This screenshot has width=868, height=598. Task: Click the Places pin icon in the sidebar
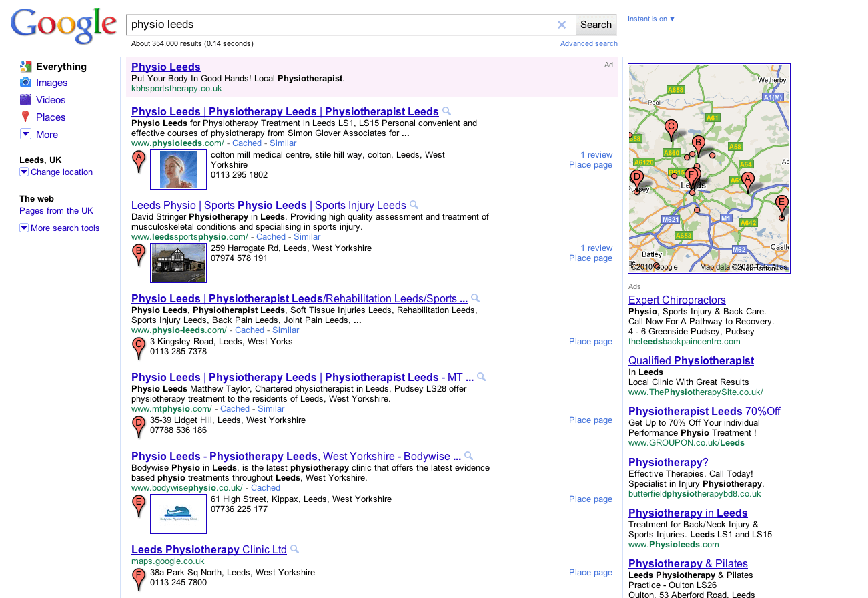(26, 117)
